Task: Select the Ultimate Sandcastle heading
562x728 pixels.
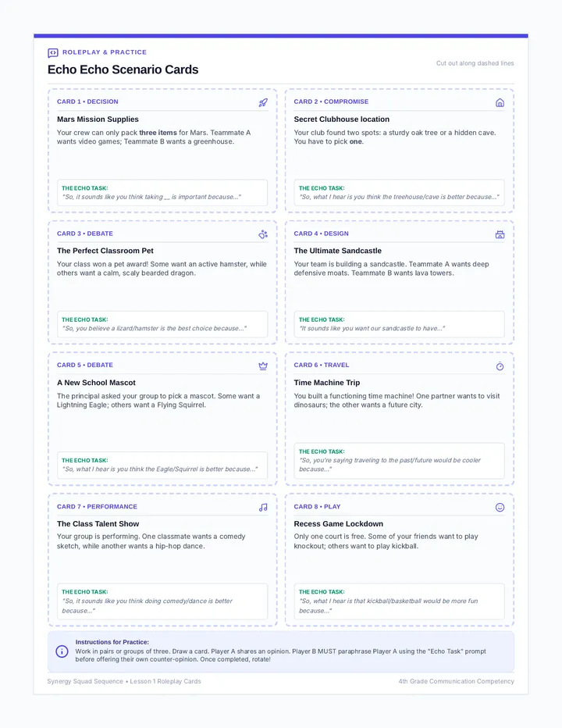Action: pyautogui.click(x=337, y=251)
